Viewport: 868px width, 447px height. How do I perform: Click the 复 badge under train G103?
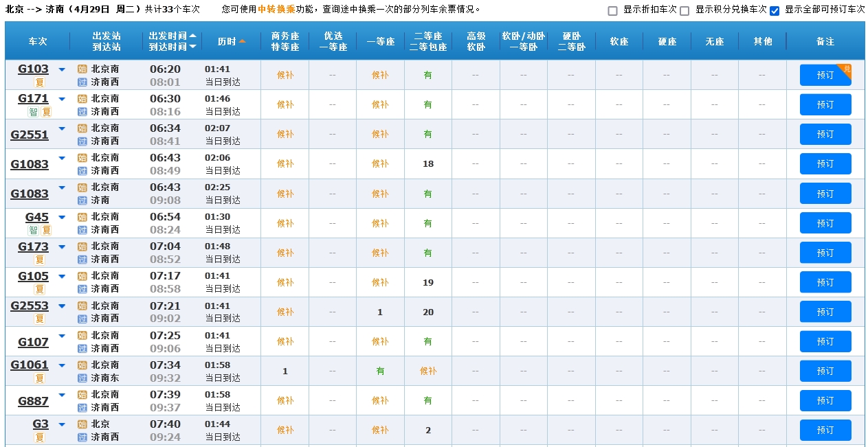[x=40, y=82]
